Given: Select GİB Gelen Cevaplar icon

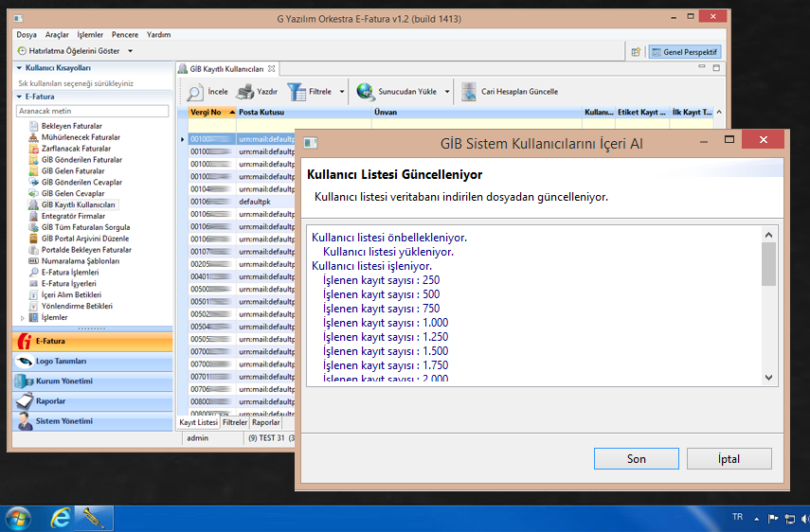Looking at the screenshot, I should 33,193.
